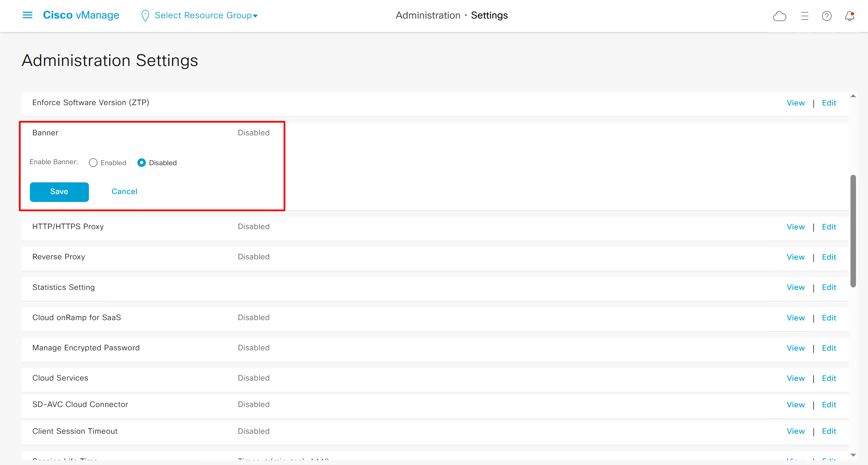Edit Cloud onRamp for SaaS setting
868x465 pixels.
tap(829, 318)
